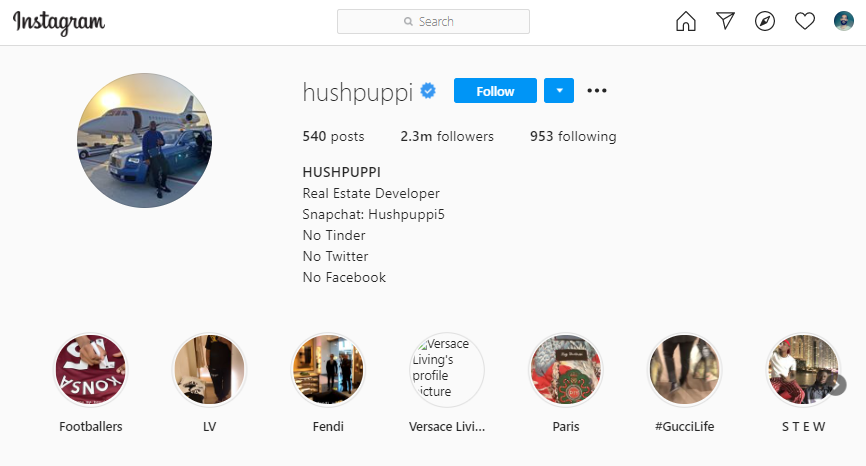Show next story highlights with the arrow
The width and height of the screenshot is (866, 466).
[837, 385]
